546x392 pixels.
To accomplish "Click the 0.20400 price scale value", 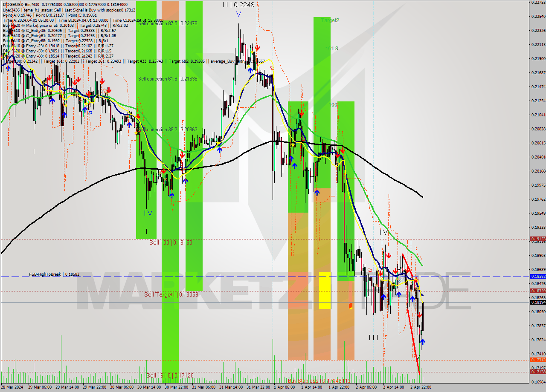I will [x=538, y=157].
